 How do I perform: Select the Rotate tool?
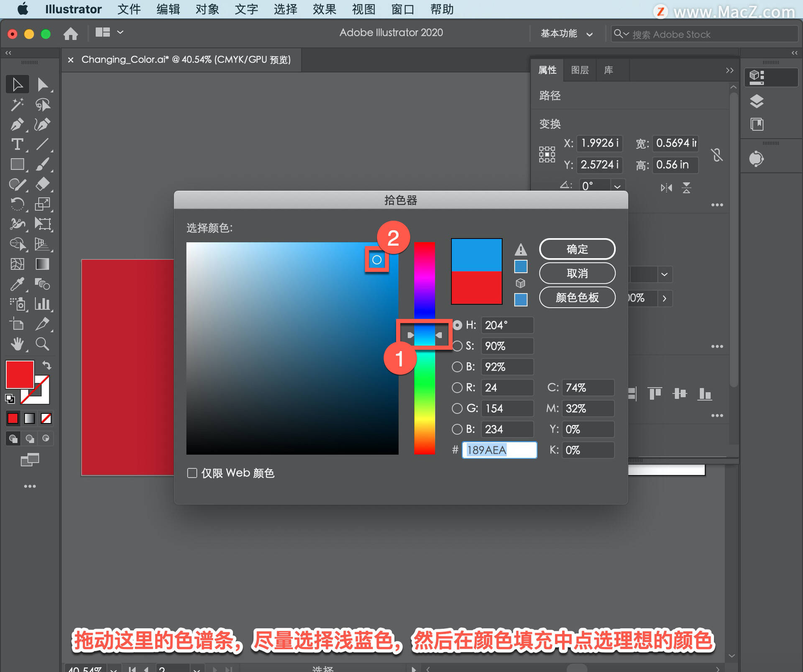[17, 204]
